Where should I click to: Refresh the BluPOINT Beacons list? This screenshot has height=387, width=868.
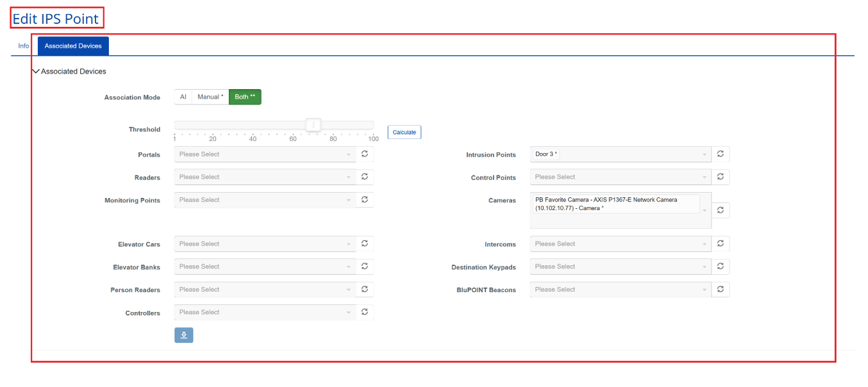click(x=721, y=290)
